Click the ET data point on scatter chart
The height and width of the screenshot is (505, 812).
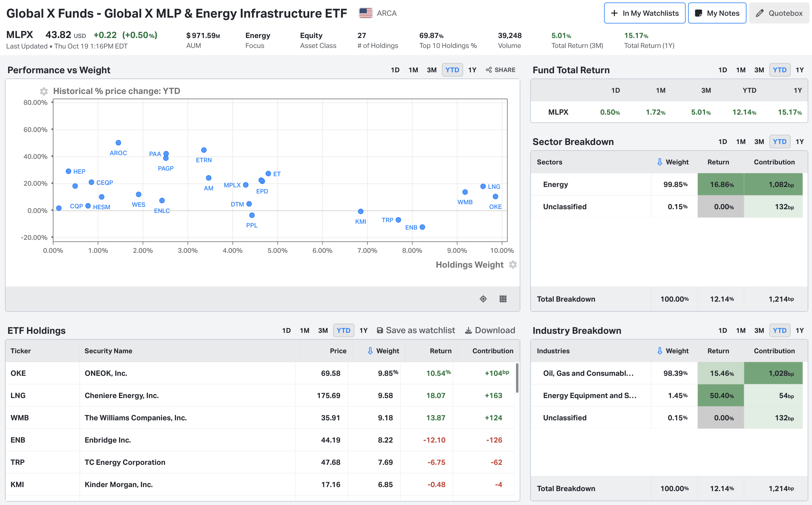pos(268,174)
